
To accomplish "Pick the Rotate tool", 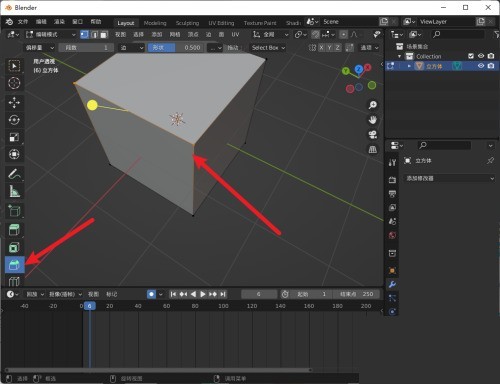I will coord(14,120).
